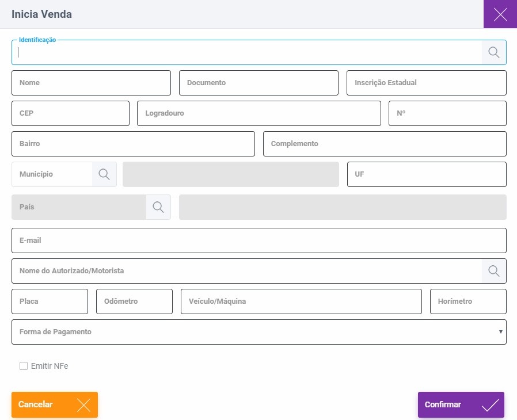The width and height of the screenshot is (517, 420).
Task: Click the Bairro input field
Action: (x=133, y=144)
